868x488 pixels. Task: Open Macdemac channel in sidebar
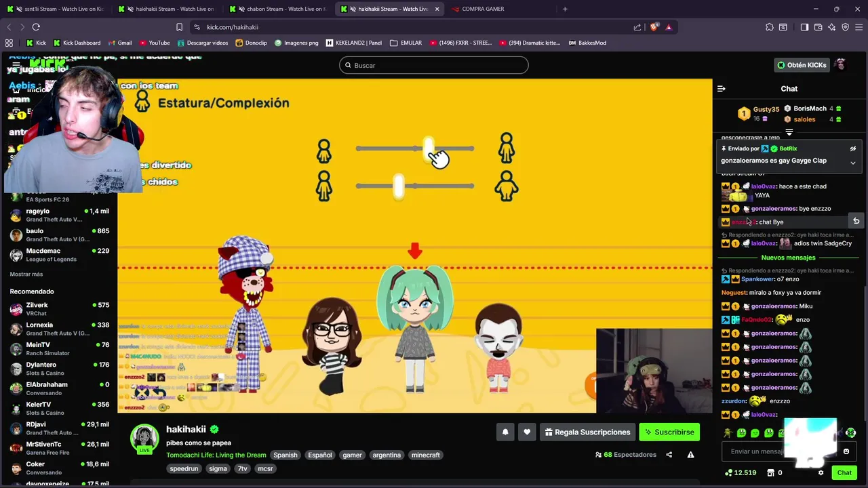59,254
